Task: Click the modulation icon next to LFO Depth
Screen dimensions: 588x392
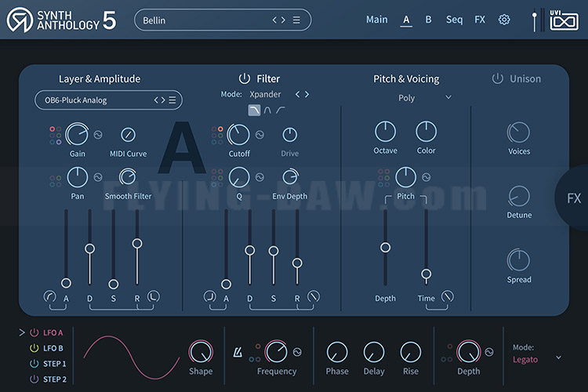Action: click(489, 352)
